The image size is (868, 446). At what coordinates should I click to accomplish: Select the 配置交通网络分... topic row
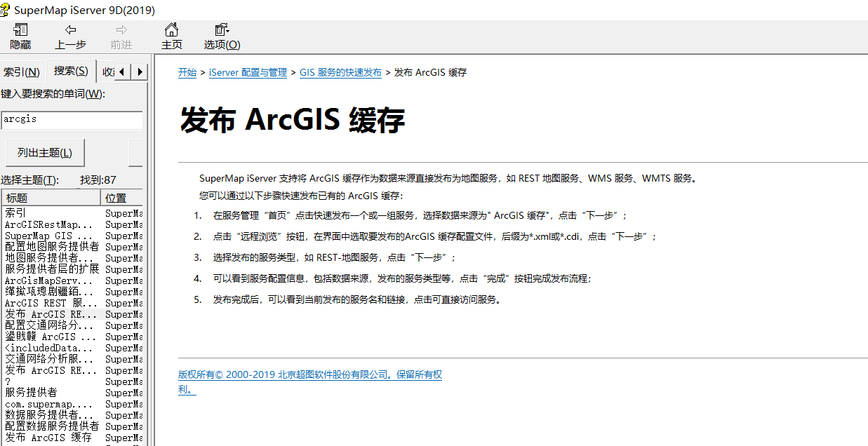73,325
